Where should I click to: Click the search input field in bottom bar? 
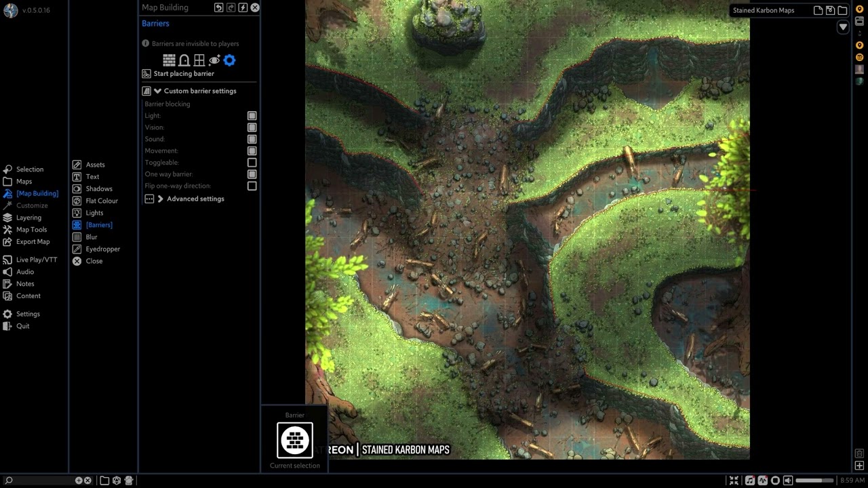tap(44, 481)
